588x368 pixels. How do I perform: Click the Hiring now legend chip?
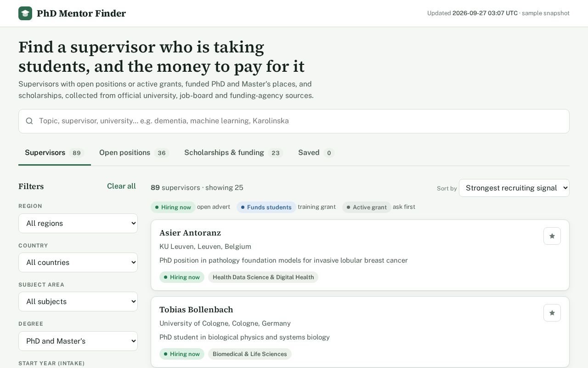173,207
